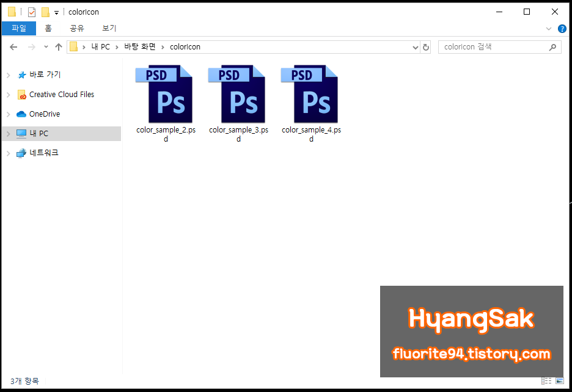Click the search magnifier icon

pos(553,47)
